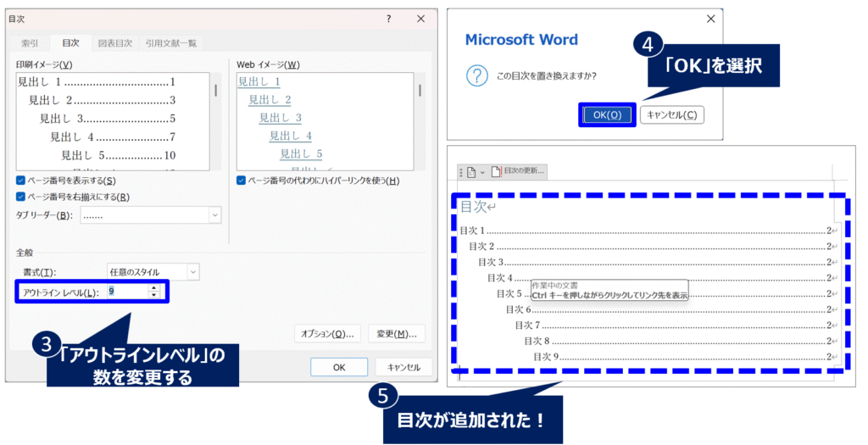Decrease outline level with the down arrow

click(154, 295)
